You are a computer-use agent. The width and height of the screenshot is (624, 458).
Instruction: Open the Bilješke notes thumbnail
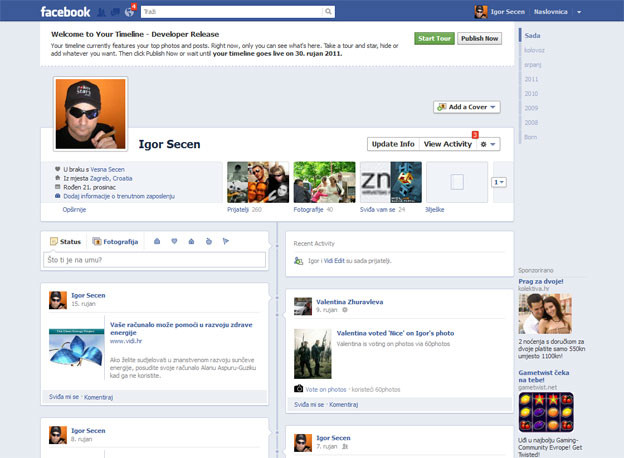pos(457,182)
